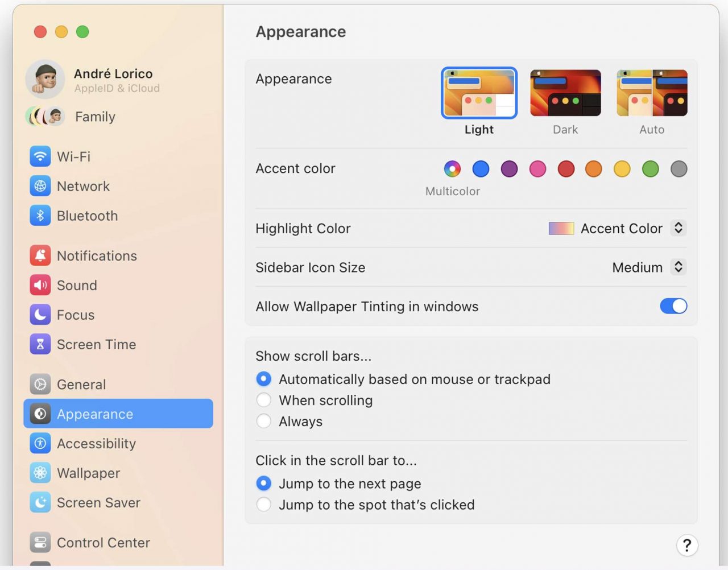The width and height of the screenshot is (728, 570).
Task: Disable Allow Wallpaper Tinting in windows
Action: pyautogui.click(x=673, y=306)
